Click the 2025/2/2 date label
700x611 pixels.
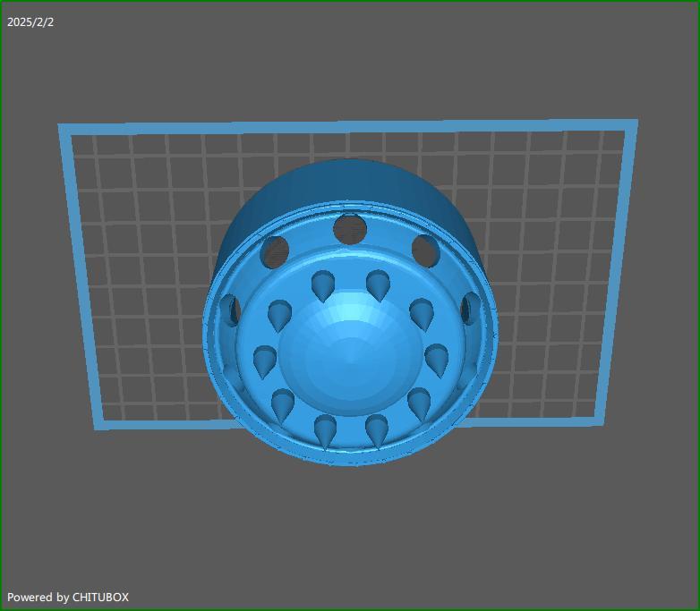[30, 22]
